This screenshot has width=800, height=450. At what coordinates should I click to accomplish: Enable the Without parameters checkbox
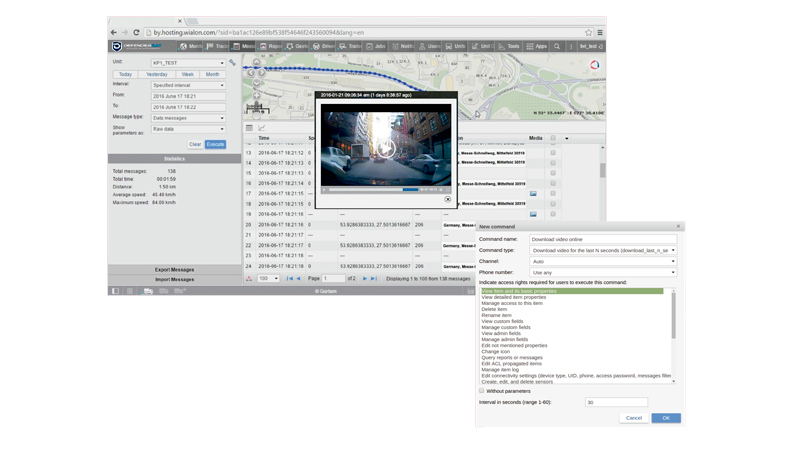(482, 391)
